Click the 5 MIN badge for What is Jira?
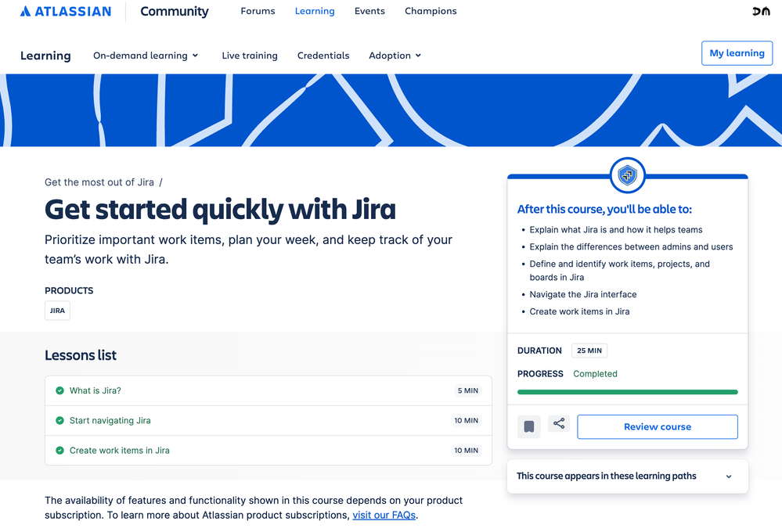782x532 pixels. coord(468,390)
